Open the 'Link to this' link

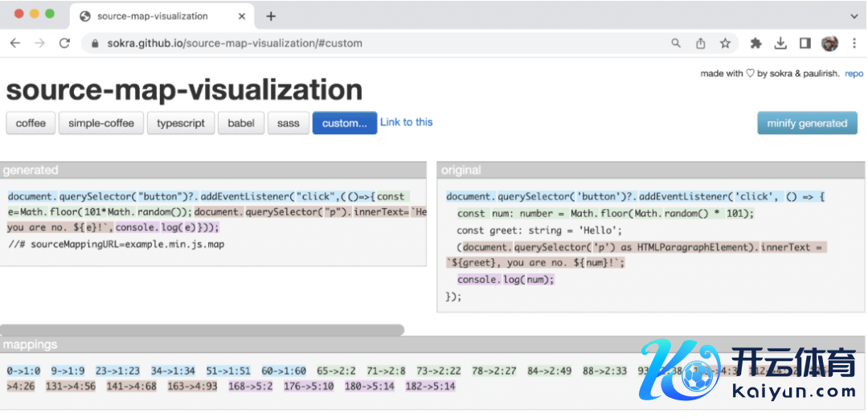406,122
